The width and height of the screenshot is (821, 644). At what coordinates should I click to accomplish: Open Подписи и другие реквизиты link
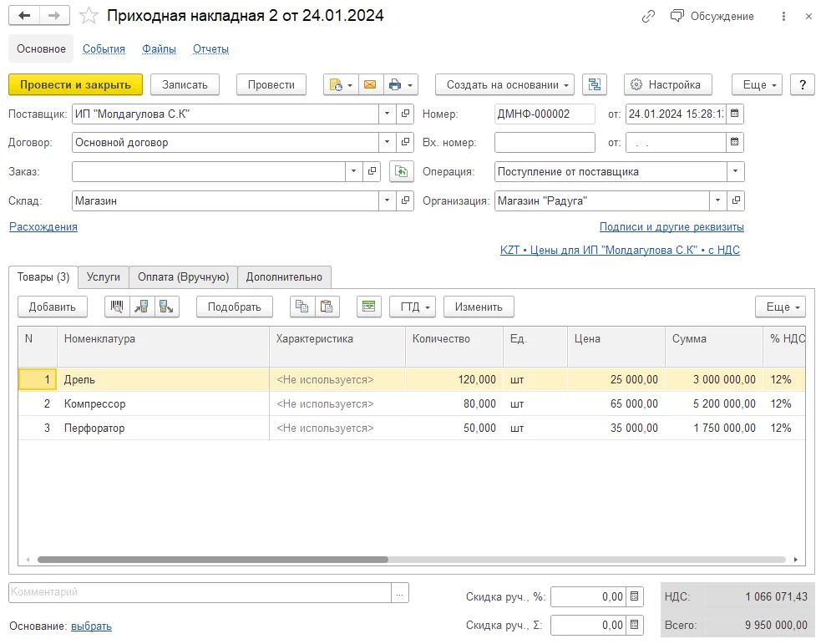click(x=671, y=226)
